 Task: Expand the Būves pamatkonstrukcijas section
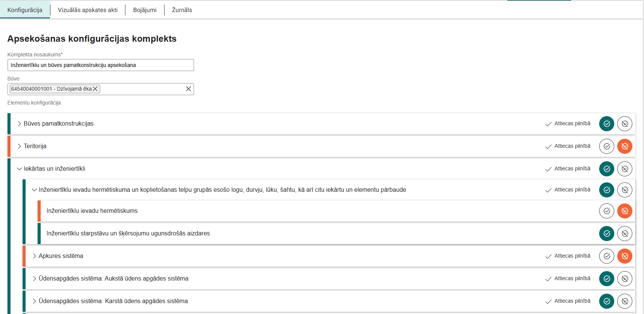click(x=19, y=124)
